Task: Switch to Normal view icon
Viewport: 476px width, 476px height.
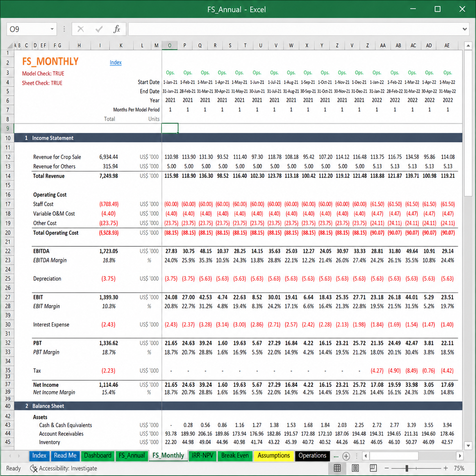Action: pos(337,468)
